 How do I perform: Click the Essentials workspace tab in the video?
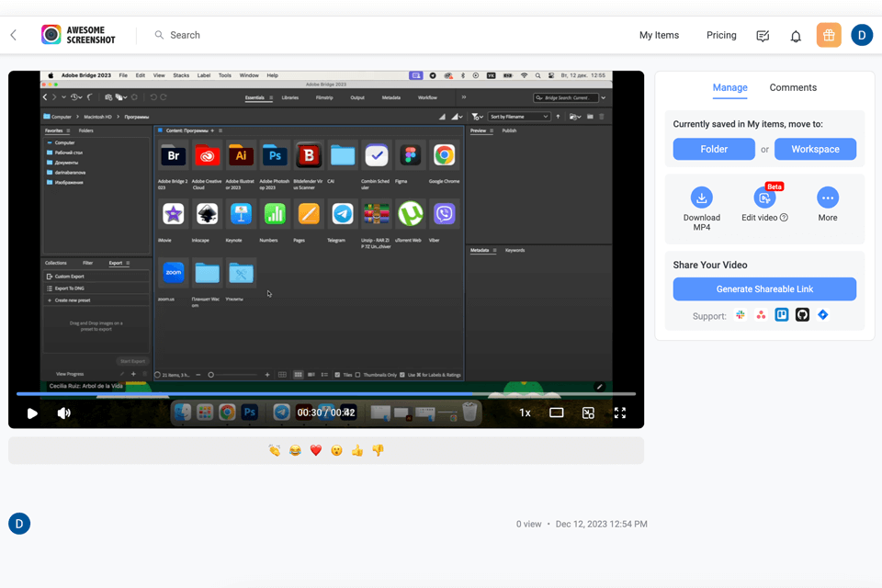pos(254,97)
